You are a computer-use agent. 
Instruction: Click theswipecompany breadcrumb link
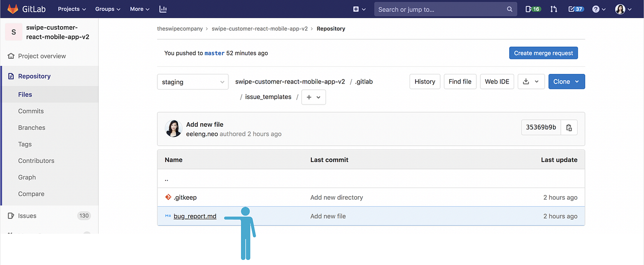tap(180, 29)
